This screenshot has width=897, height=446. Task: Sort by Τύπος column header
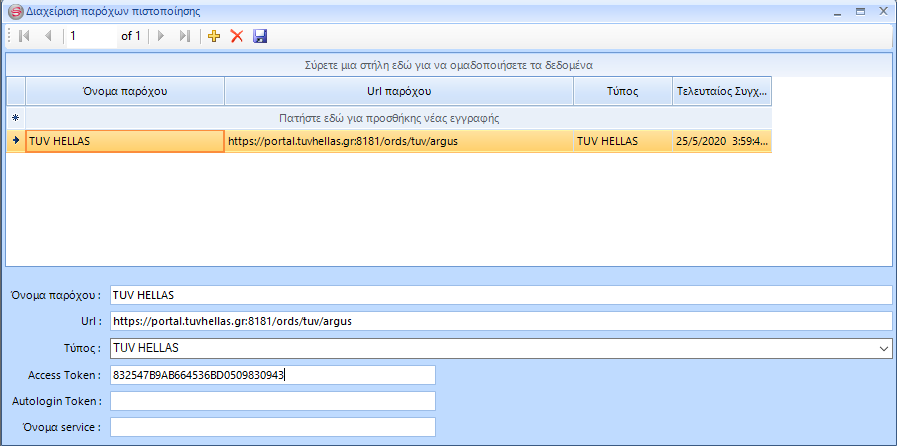coord(623,91)
